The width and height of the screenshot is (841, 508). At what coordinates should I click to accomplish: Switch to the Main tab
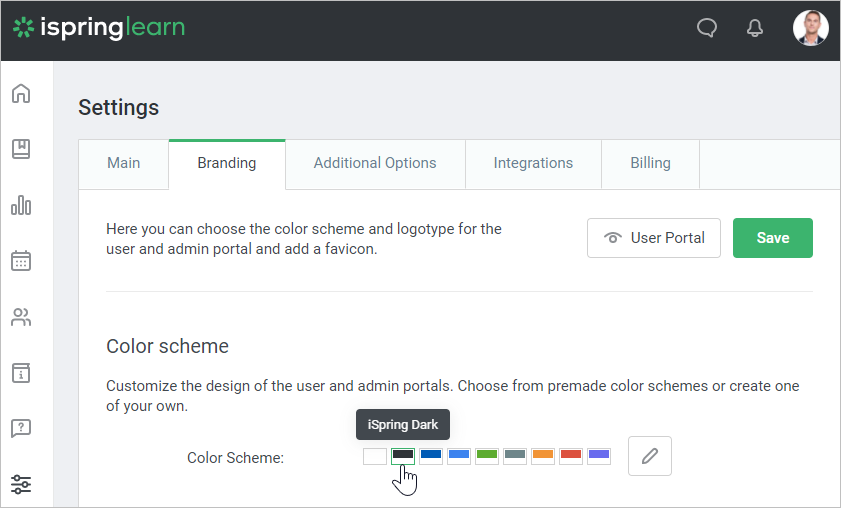click(x=123, y=163)
